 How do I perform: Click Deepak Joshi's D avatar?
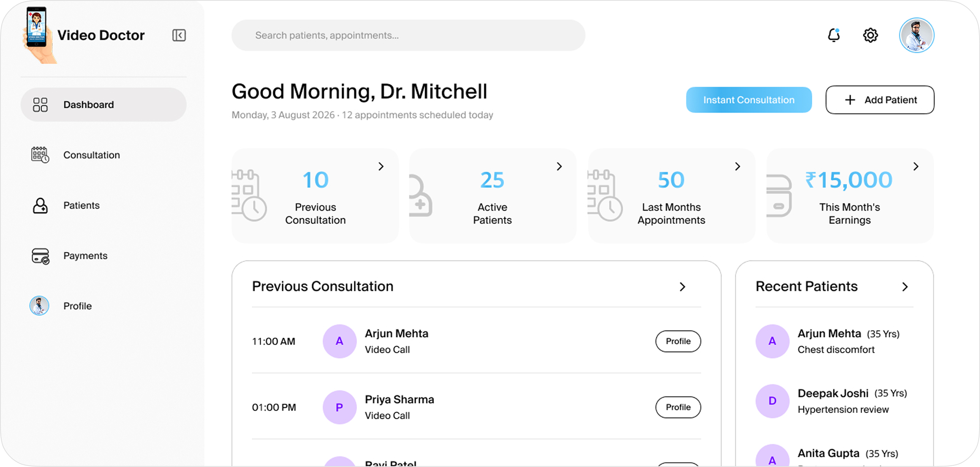pyautogui.click(x=772, y=401)
